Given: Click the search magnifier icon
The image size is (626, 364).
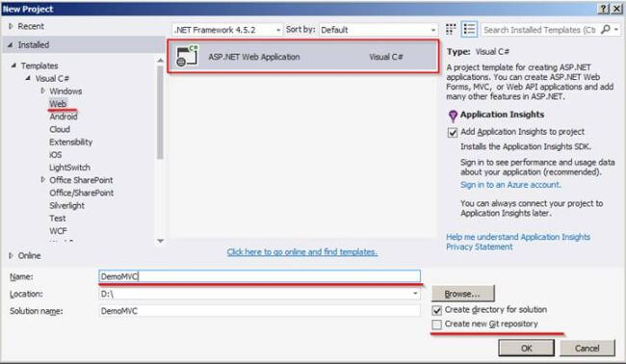Looking at the screenshot, I should tap(606, 29).
